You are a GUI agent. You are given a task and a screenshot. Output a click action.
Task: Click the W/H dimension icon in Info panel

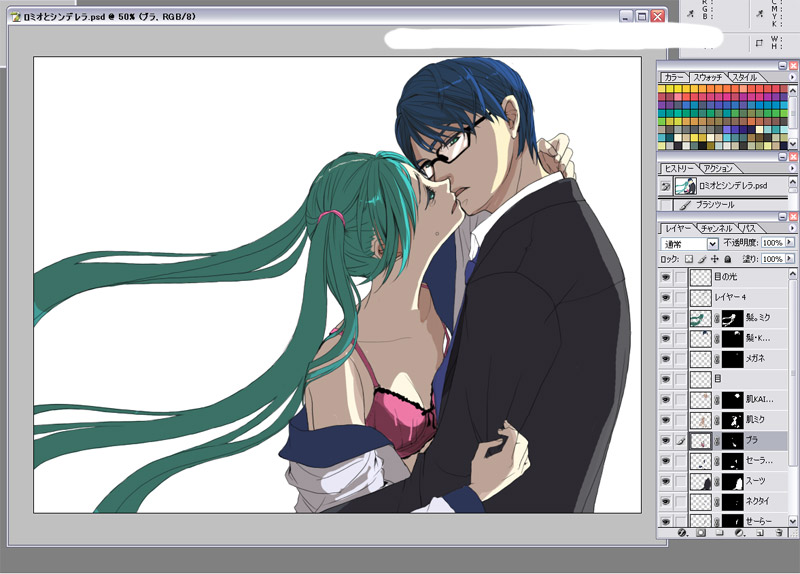click(759, 43)
